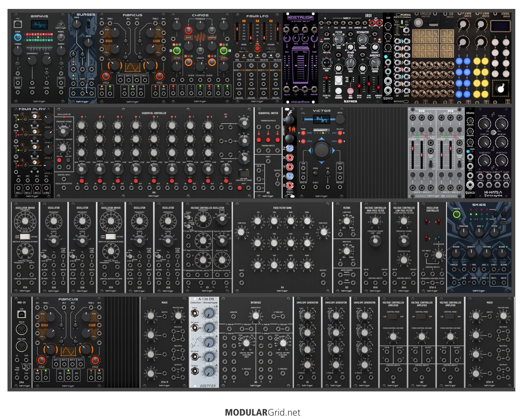The width and height of the screenshot is (526, 420).
Task: Click the OUT 1 jack on Brains
Action: 18,82
